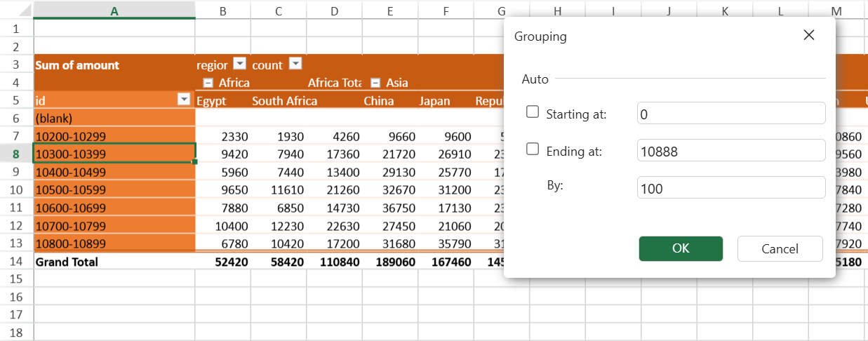Screen dimensions: 868x341
Task: Open the region field filter dropdown
Action: (x=239, y=64)
